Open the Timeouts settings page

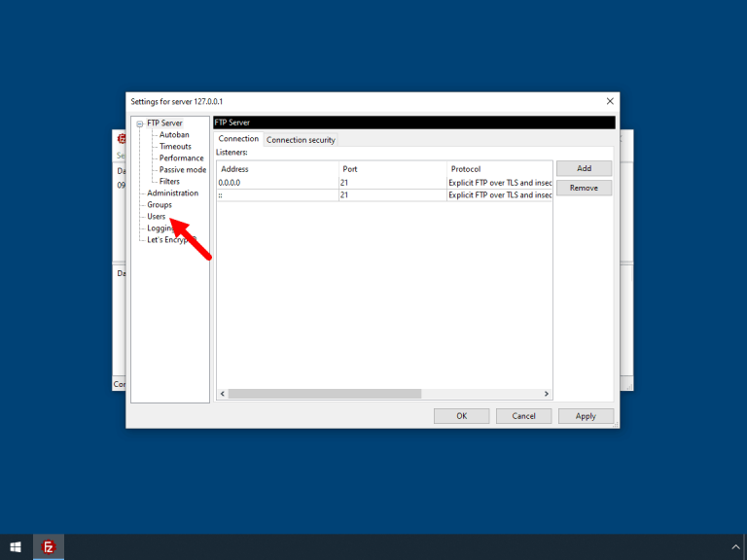click(175, 147)
